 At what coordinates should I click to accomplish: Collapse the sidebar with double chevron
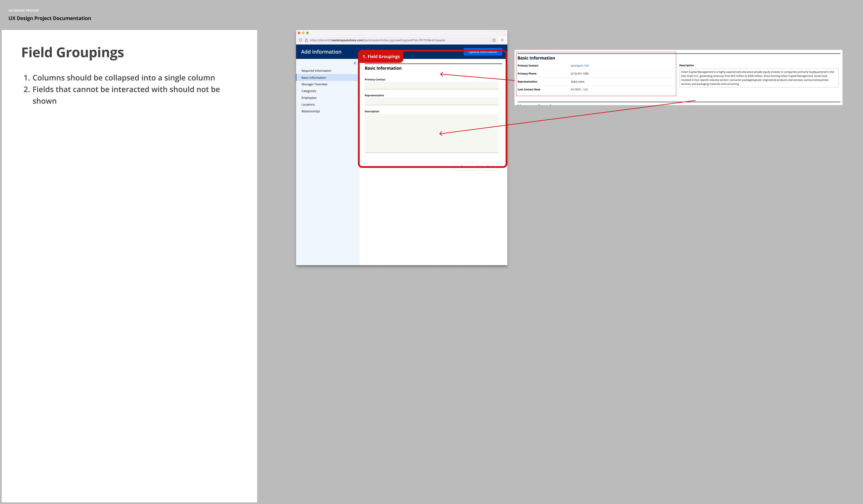(355, 63)
